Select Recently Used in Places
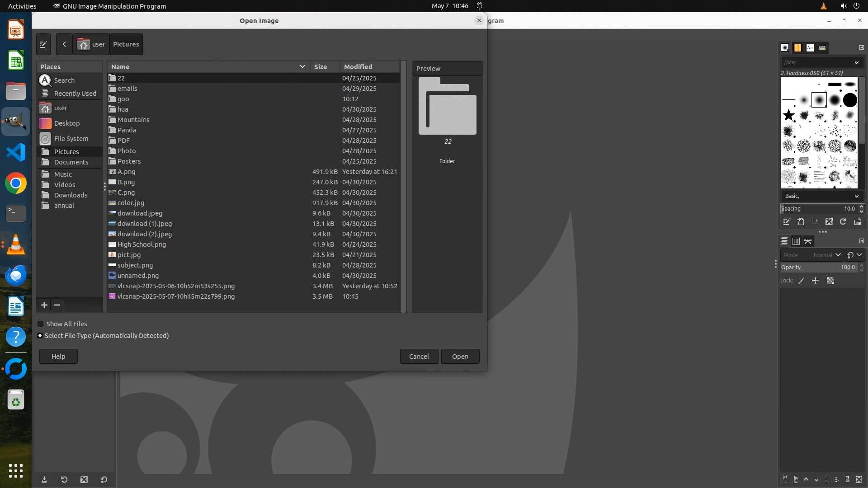868x488 pixels. pyautogui.click(x=75, y=94)
